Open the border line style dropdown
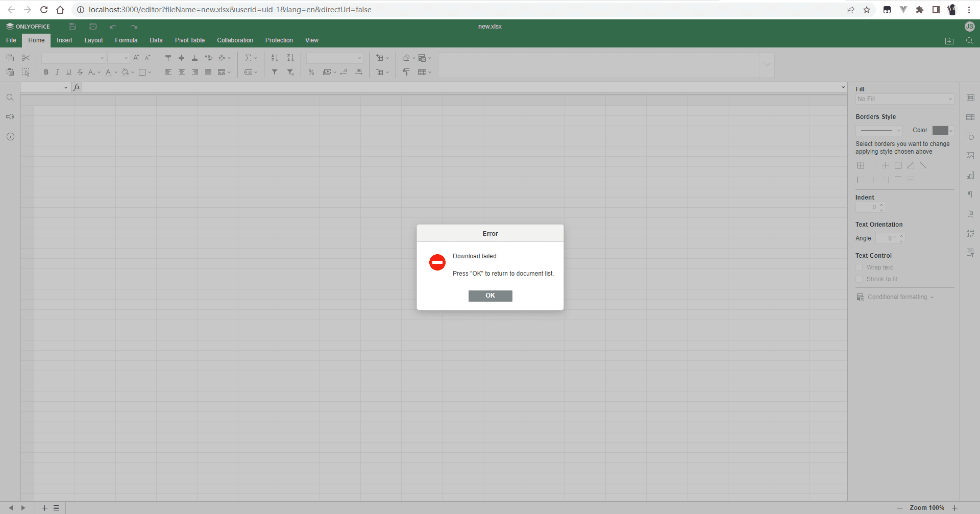The height and width of the screenshot is (514, 980). pyautogui.click(x=879, y=131)
